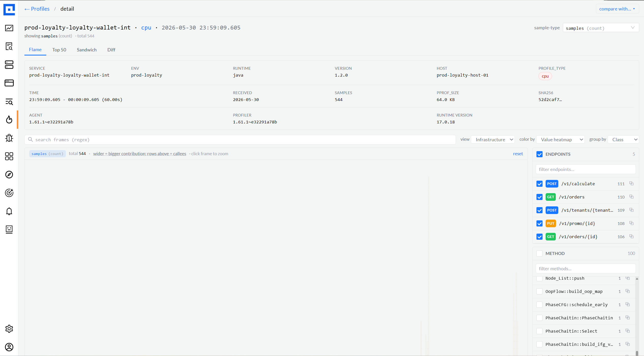Screen dimensions: 644x356
Task: Click the cpu link in title
Action: pyautogui.click(x=146, y=27)
